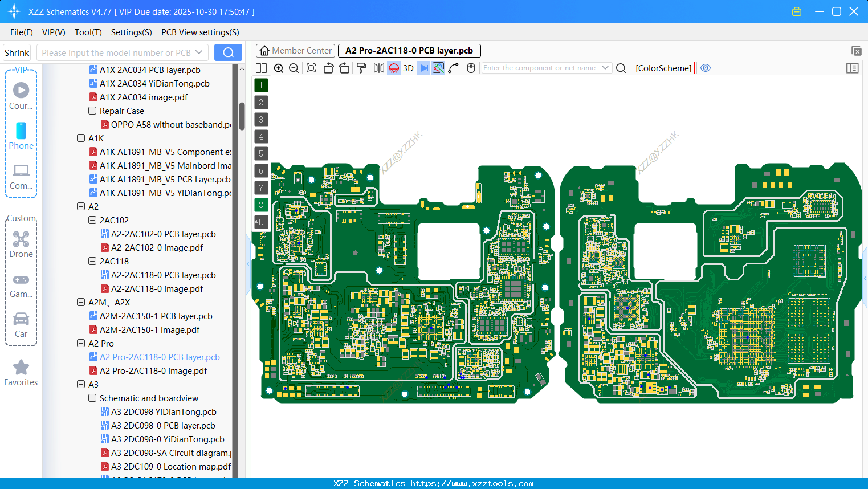Open the 3D view of the board

[x=408, y=68]
